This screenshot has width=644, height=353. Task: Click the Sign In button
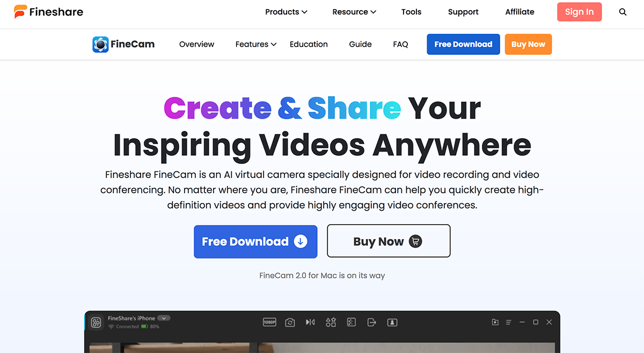pyautogui.click(x=579, y=12)
